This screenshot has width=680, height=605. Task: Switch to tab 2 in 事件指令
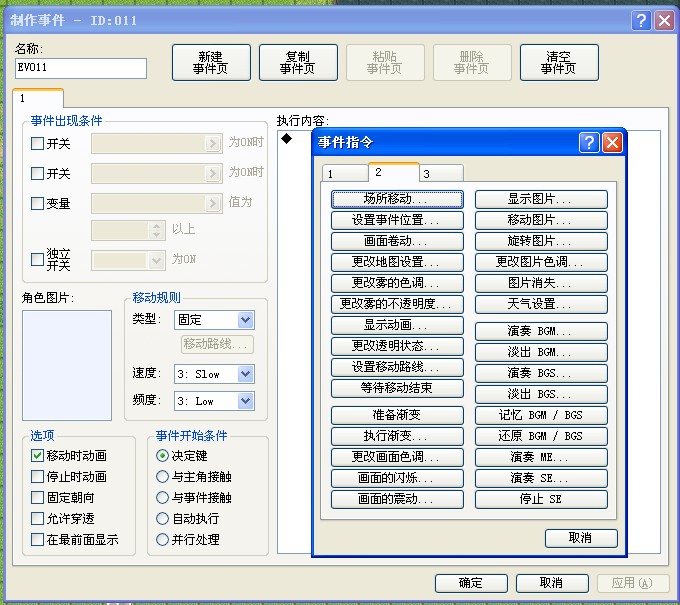(x=394, y=172)
